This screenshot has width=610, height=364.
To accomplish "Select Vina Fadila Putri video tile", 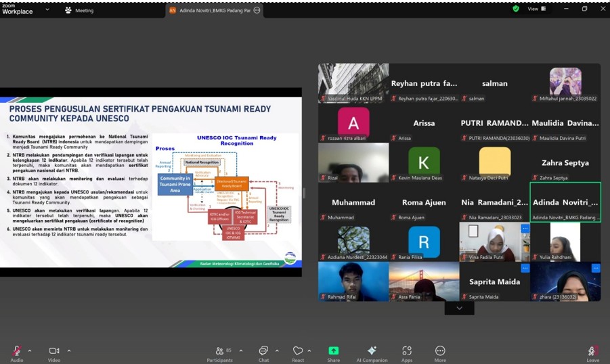I will tap(495, 242).
